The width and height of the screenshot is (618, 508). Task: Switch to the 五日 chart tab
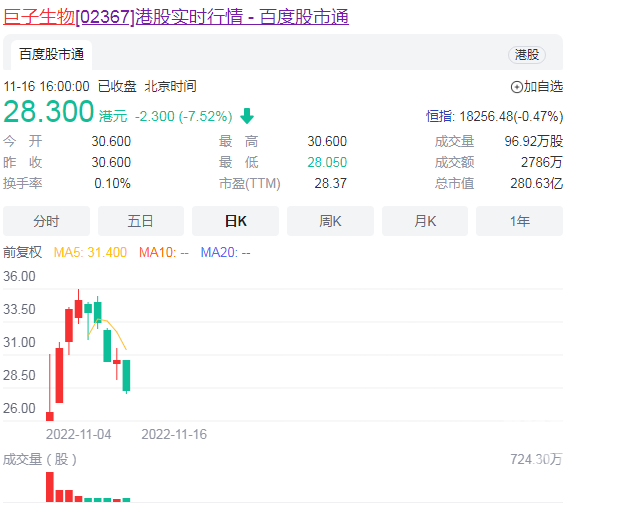(x=140, y=221)
